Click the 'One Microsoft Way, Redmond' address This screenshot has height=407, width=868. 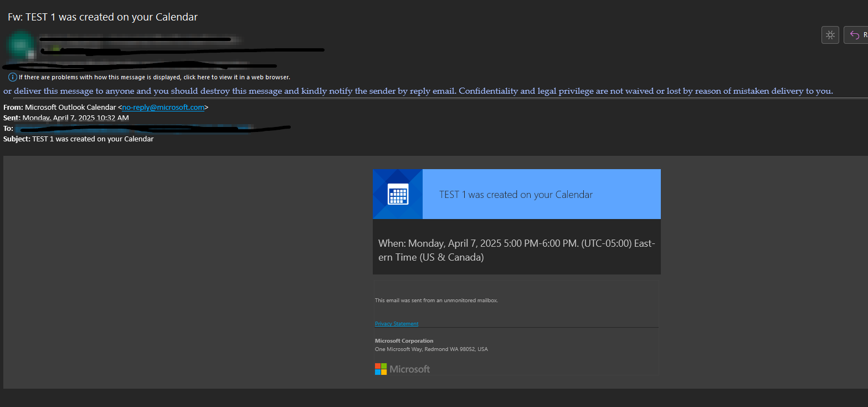point(432,349)
